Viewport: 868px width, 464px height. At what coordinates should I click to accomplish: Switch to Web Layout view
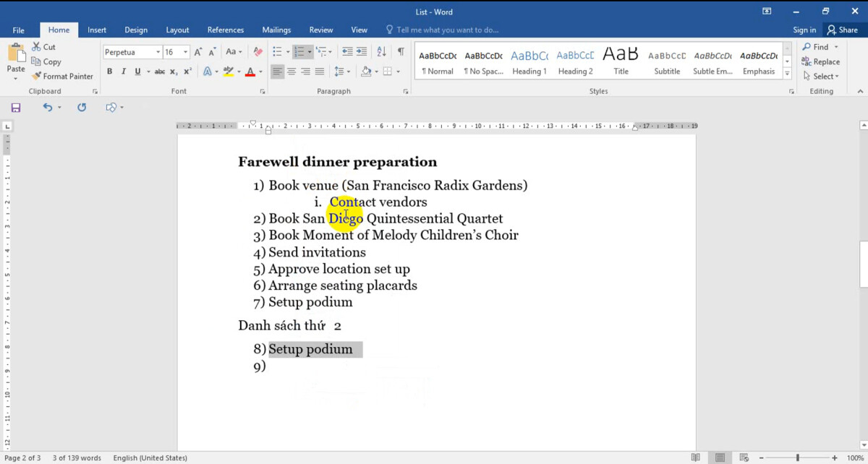click(x=744, y=457)
